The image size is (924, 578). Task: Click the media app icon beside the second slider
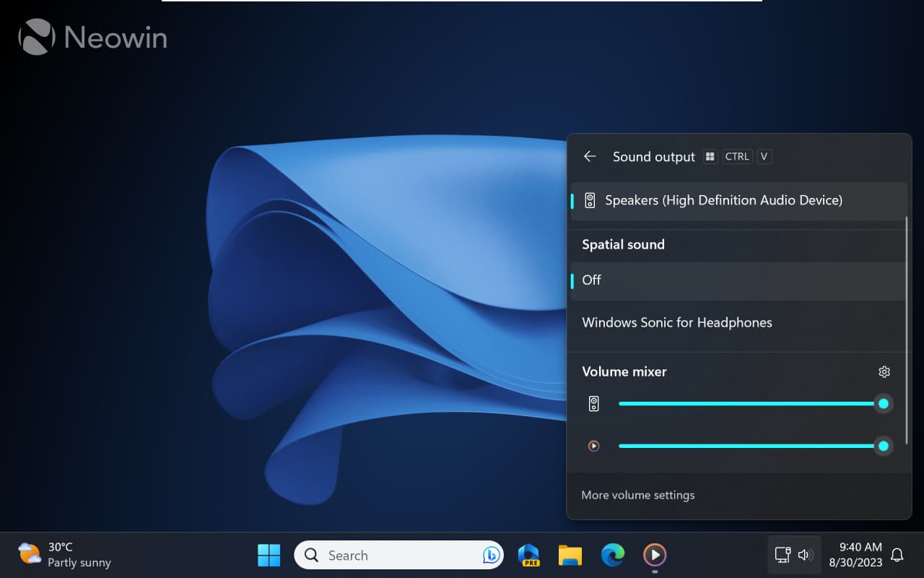click(x=593, y=446)
